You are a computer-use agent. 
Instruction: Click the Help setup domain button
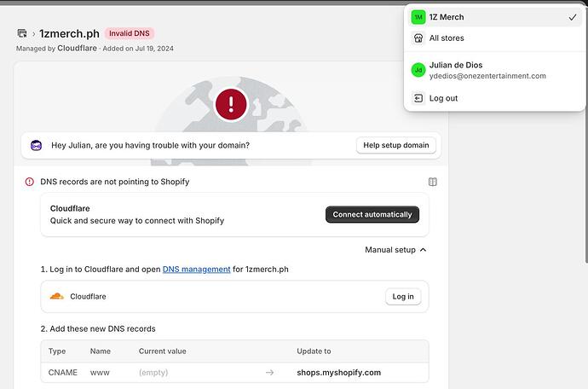(396, 145)
